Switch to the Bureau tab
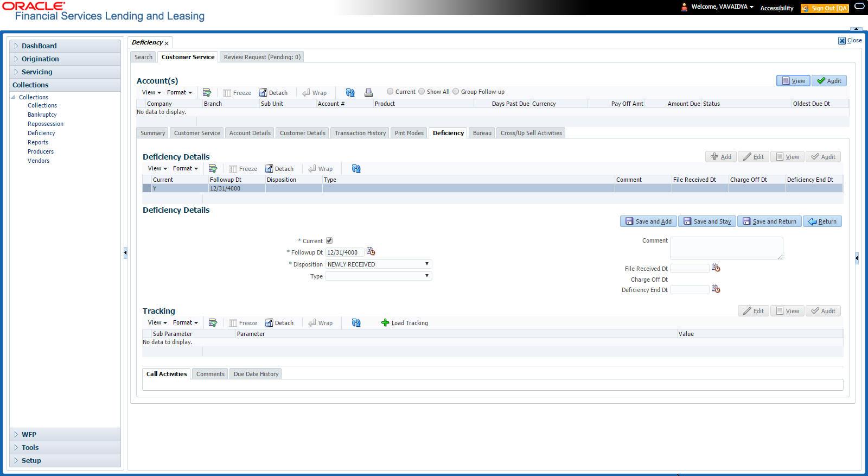The width and height of the screenshot is (868, 476). 482,133
